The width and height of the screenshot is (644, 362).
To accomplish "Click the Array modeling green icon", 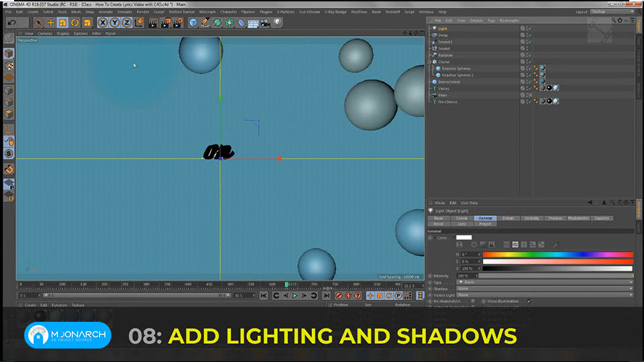I will click(229, 23).
